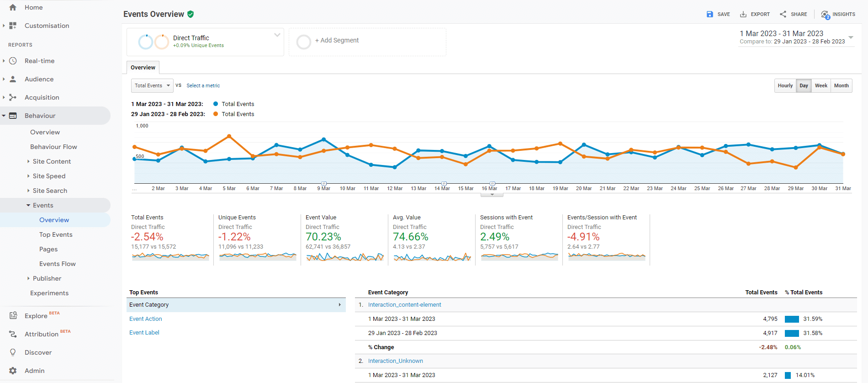The width and height of the screenshot is (868, 383).
Task: Click the Avg. Value 74.66% figure
Action: coord(410,237)
